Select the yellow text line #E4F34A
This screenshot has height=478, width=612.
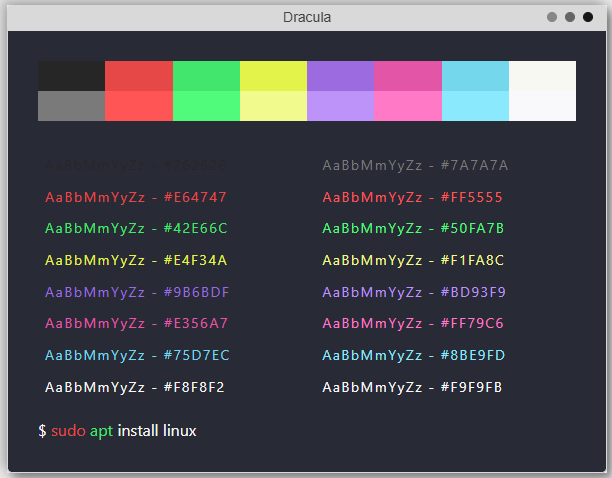point(136,261)
